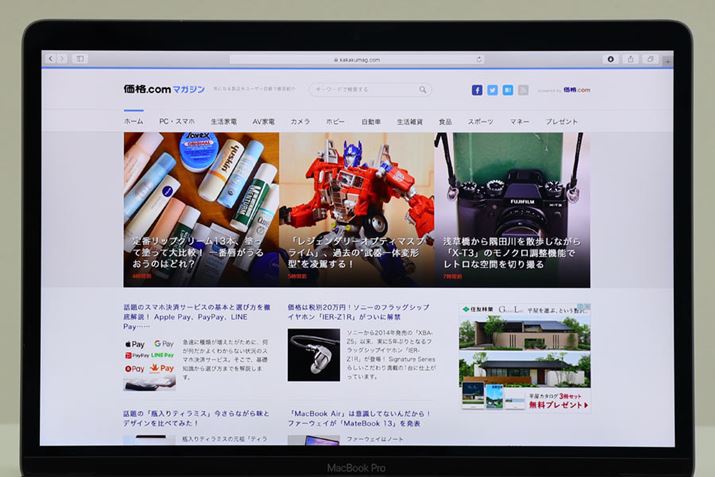Viewport: 715px width, 477px height.
Task: Open the gray RSS feed icon
Action: (x=523, y=90)
